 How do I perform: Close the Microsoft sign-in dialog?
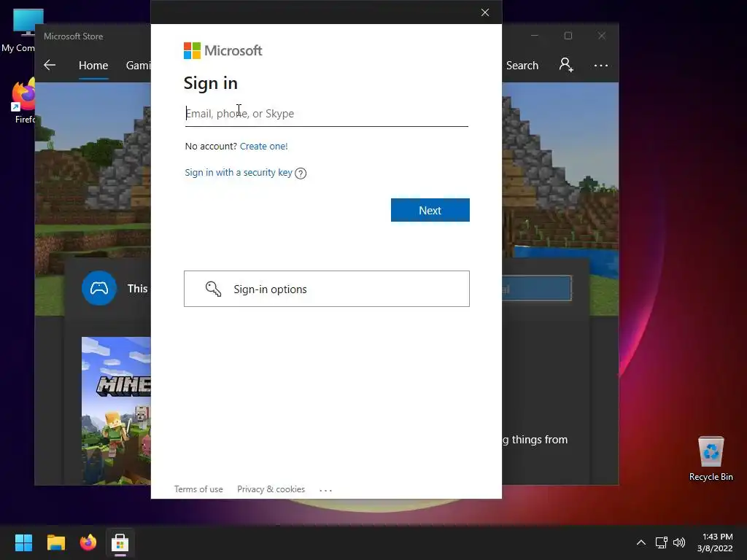pos(485,12)
